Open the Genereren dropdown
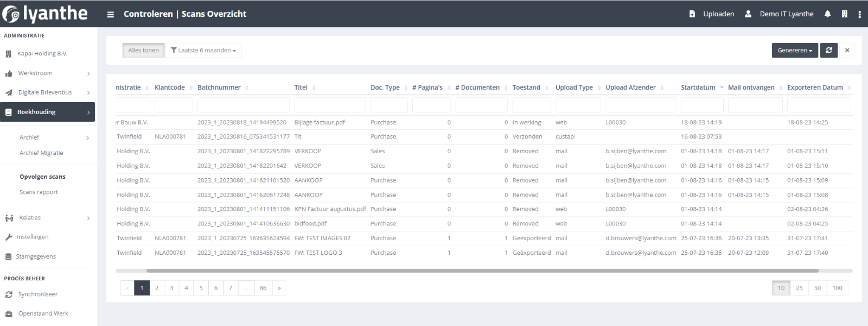 [x=795, y=51]
